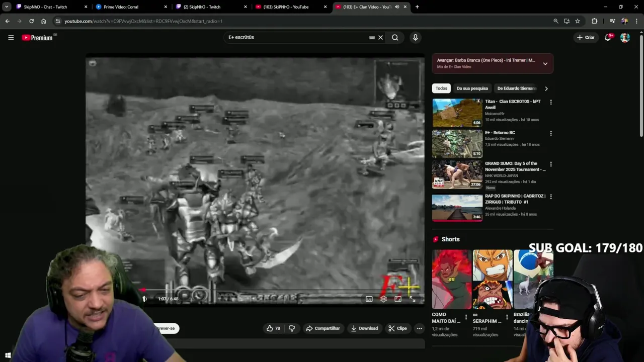Open options for E+ - Retorno BC video
The image size is (644, 362).
550,133
